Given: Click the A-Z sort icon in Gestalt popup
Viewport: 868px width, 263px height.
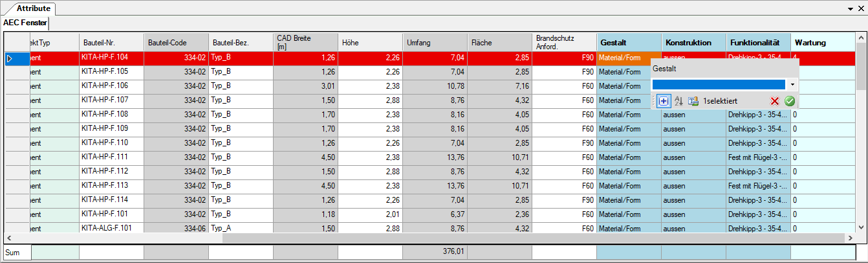Looking at the screenshot, I should pyautogui.click(x=678, y=101).
